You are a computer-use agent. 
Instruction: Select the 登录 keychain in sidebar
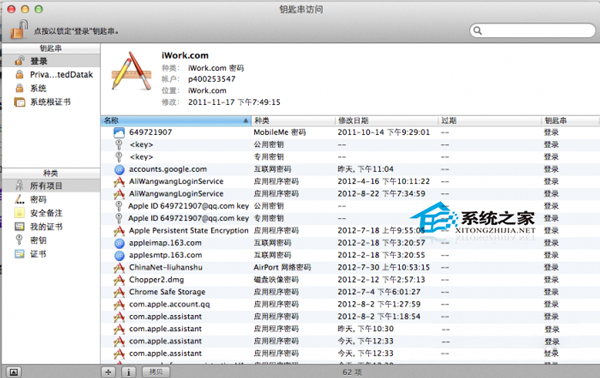[x=51, y=61]
